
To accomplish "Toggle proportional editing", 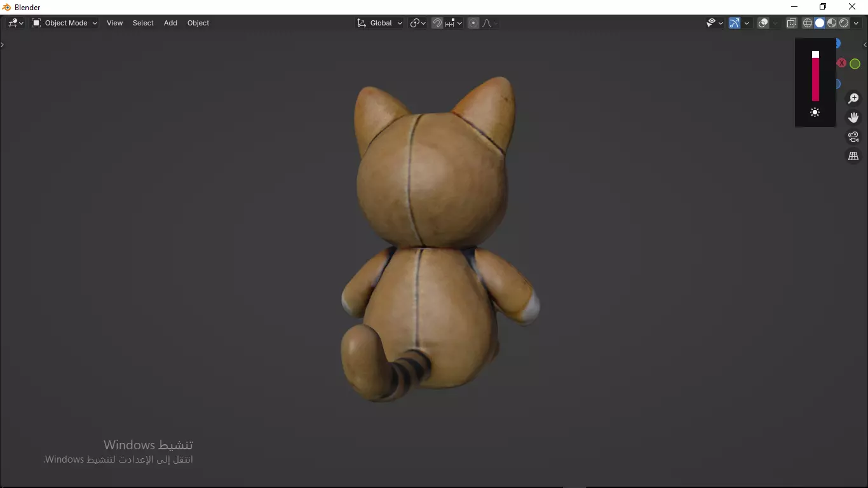I will [x=473, y=23].
